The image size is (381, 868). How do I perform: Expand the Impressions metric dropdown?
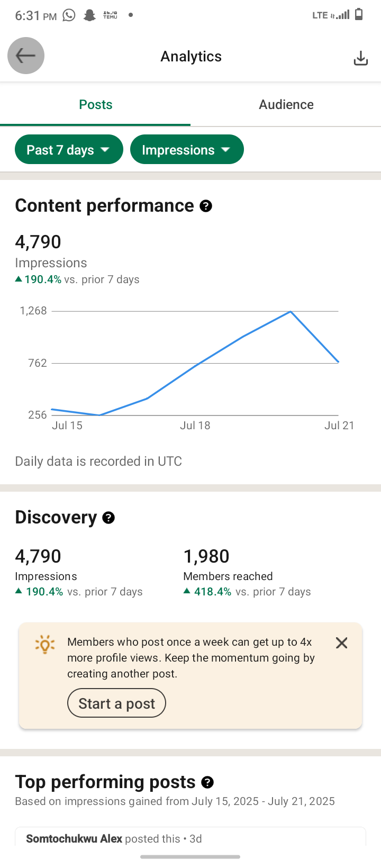(187, 150)
